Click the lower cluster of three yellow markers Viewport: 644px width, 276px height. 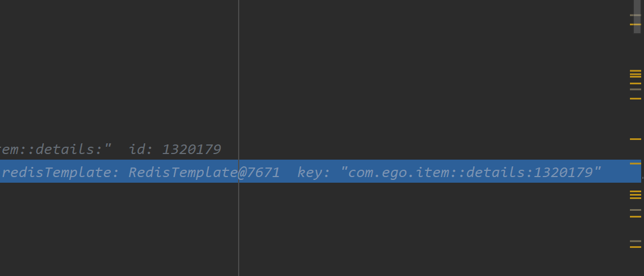tap(636, 194)
